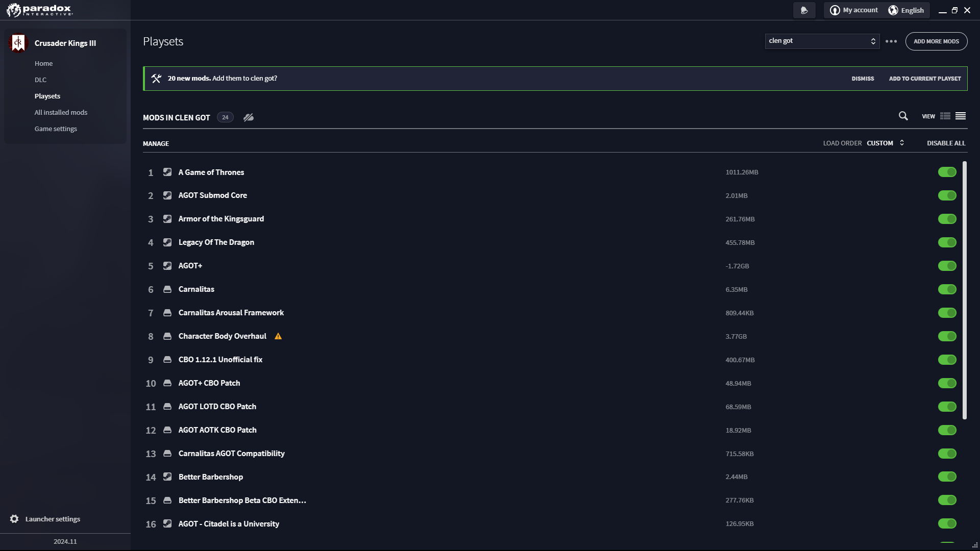Disable AGOT LOTD CBO Patch toggle
Viewport: 980px width, 551px height.
[x=947, y=407]
